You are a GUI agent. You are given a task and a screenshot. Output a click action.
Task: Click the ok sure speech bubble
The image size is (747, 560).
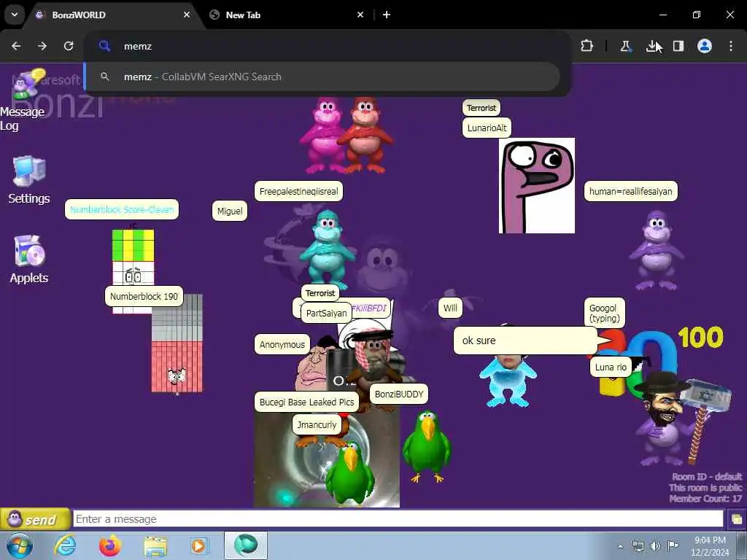click(x=525, y=341)
